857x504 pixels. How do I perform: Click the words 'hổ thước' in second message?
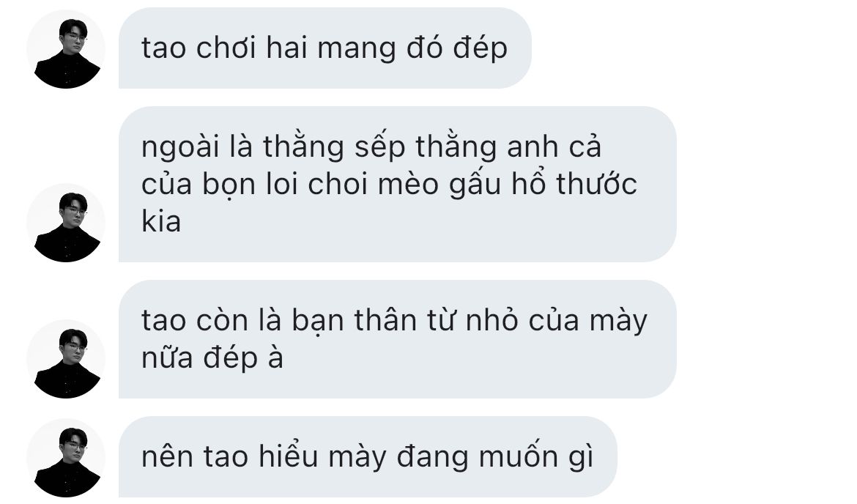click(x=574, y=184)
